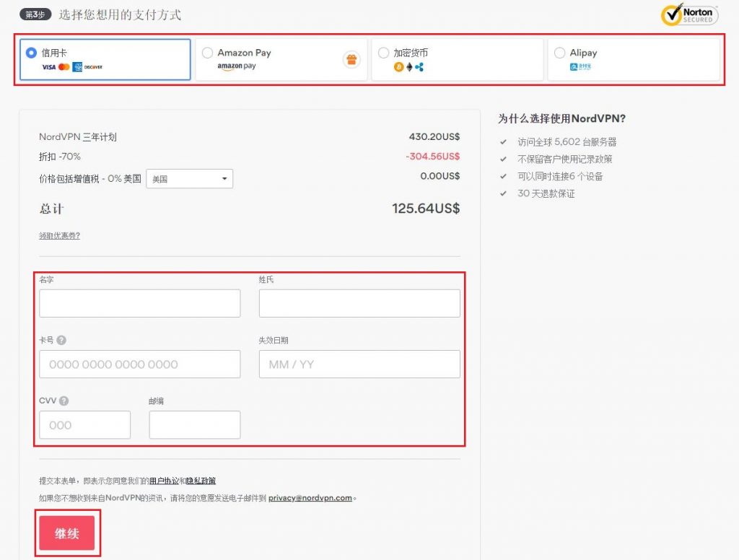
Task: Click the Alipay logo under Alipay
Action: pos(580,67)
